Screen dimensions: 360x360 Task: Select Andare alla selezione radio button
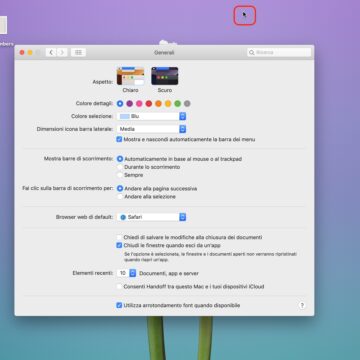pyautogui.click(x=120, y=197)
